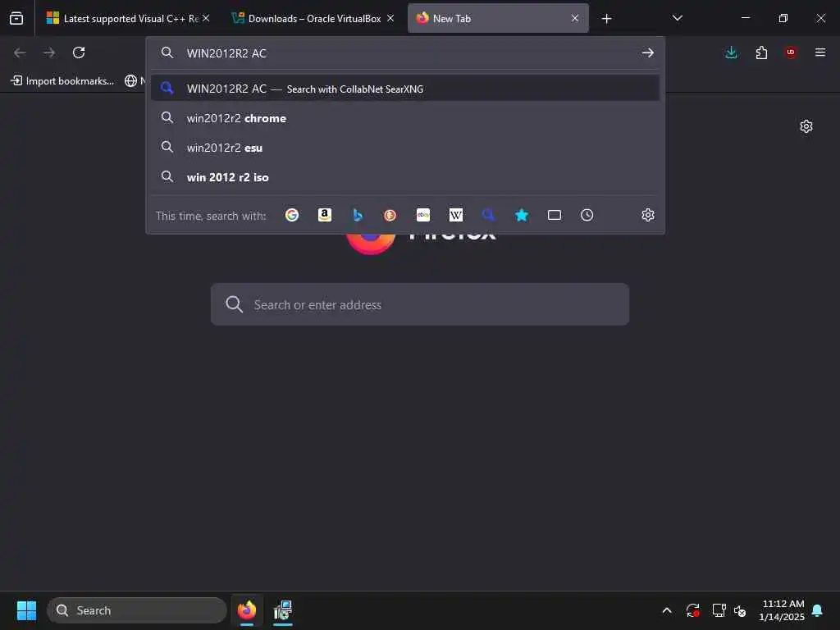Open clock showing 11:12 AM 1/14/2025
This screenshot has height=630, width=840.
click(782, 610)
